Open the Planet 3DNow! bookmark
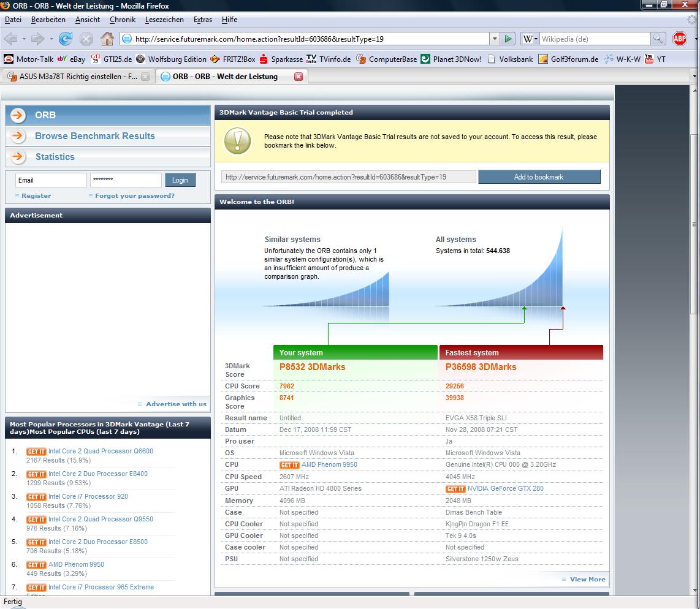This screenshot has width=700, height=609. pyautogui.click(x=451, y=59)
